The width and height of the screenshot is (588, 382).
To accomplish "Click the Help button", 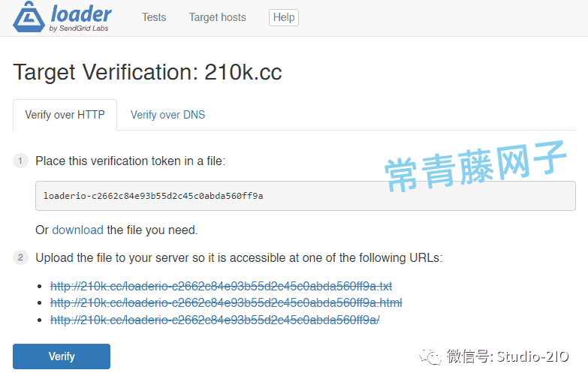I will pyautogui.click(x=284, y=17).
